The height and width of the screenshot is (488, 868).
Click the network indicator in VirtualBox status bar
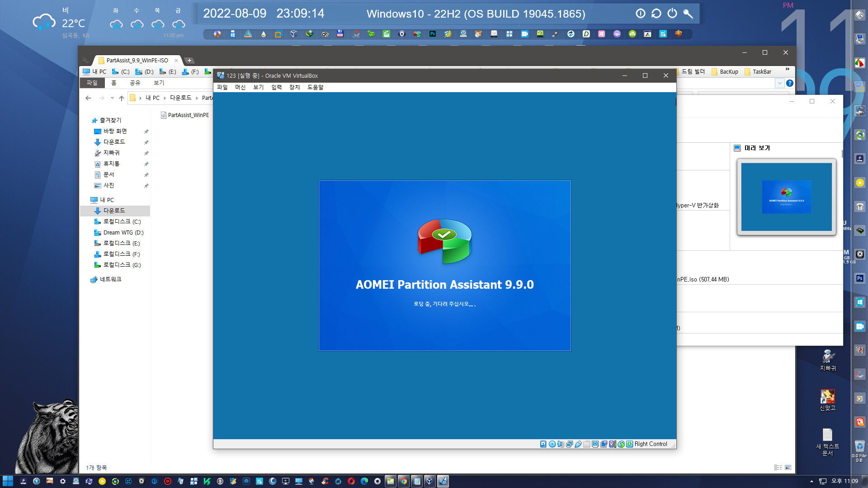point(569,444)
